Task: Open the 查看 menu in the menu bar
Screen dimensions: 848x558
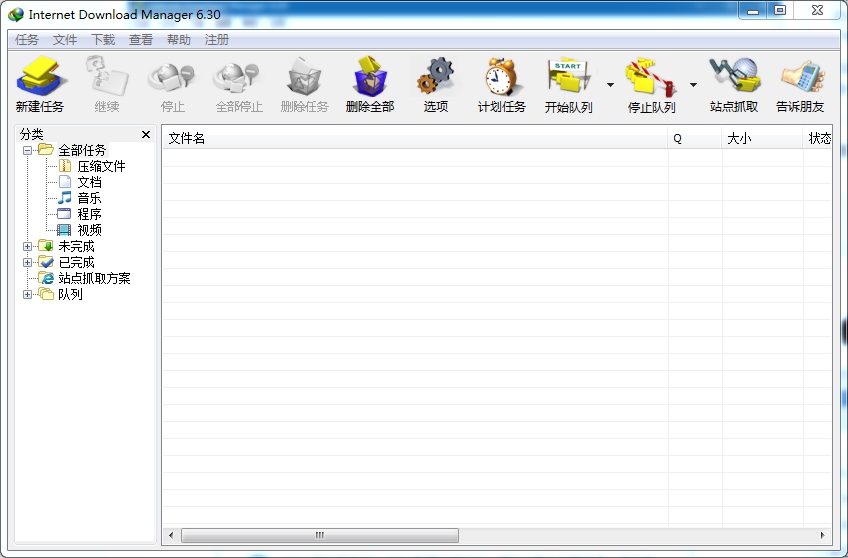Action: point(141,40)
